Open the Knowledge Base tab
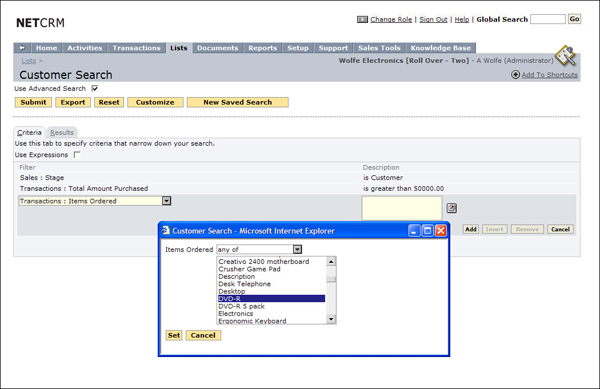The height and width of the screenshot is (389, 600). (x=440, y=48)
